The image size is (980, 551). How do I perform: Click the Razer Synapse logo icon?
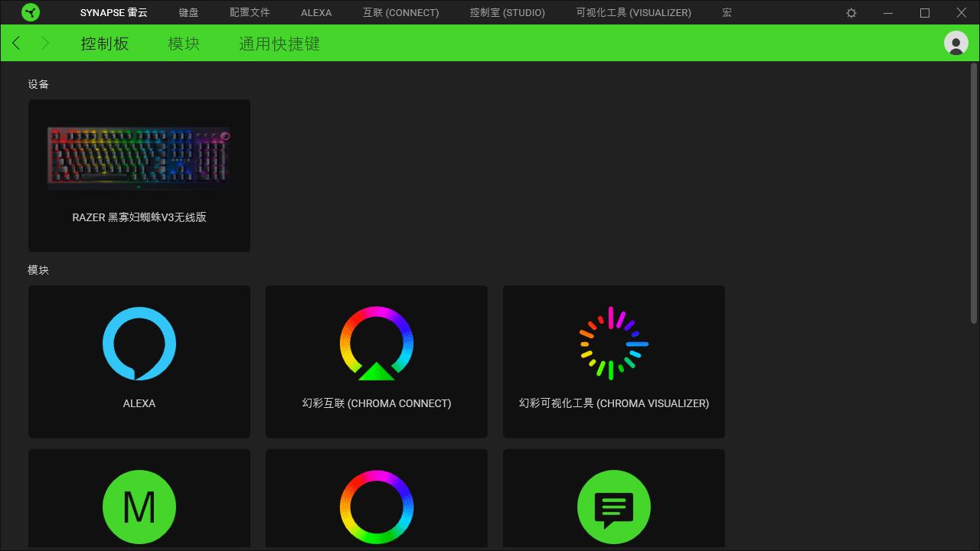31,12
